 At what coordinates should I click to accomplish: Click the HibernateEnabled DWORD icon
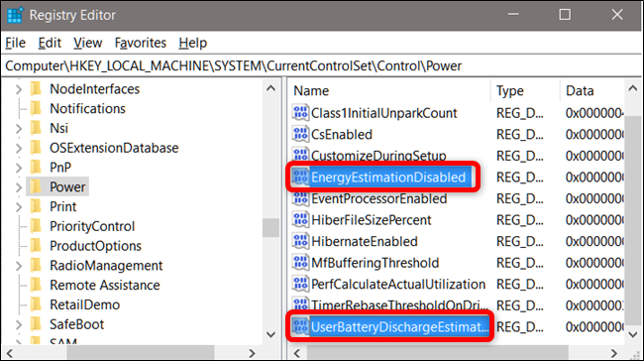tap(300, 241)
